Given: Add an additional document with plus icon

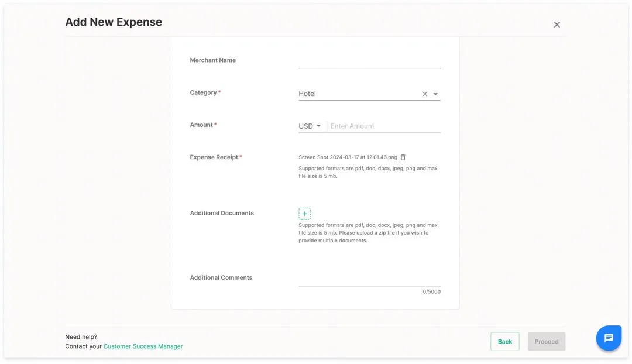Looking at the screenshot, I should [x=305, y=214].
